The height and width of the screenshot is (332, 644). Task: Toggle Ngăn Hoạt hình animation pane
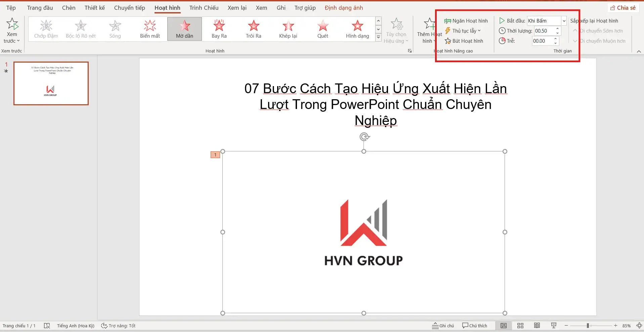coord(466,21)
